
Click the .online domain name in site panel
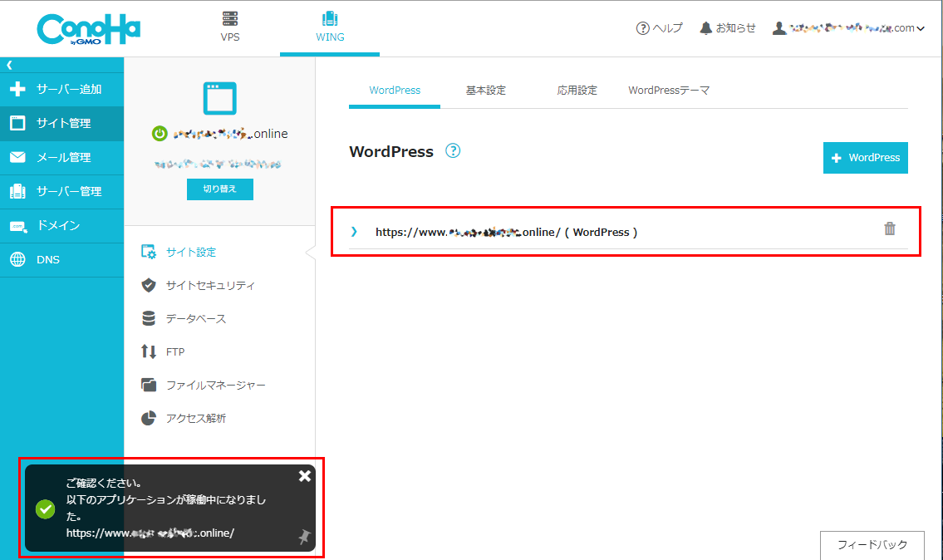[230, 134]
